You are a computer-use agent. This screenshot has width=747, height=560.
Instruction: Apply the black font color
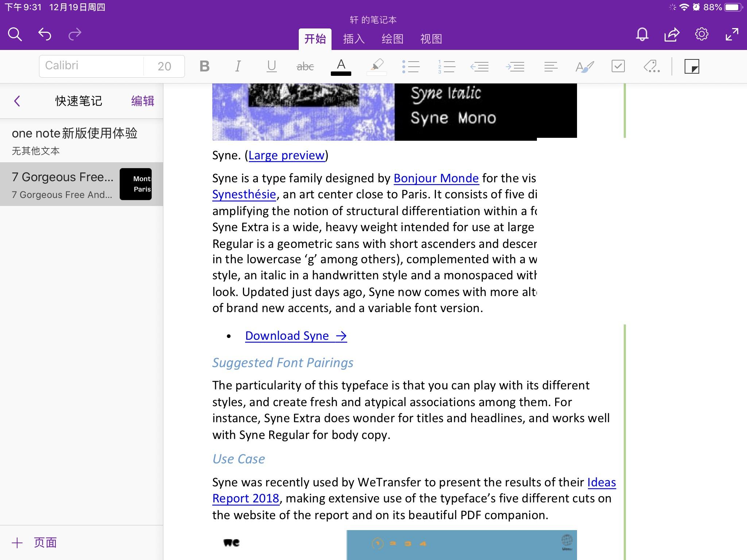click(341, 67)
